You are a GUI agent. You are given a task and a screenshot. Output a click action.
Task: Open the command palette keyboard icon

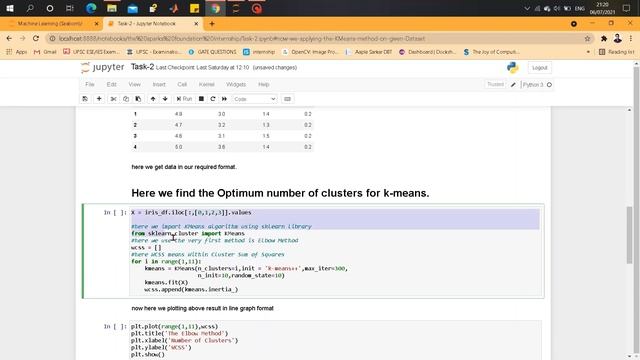click(287, 99)
